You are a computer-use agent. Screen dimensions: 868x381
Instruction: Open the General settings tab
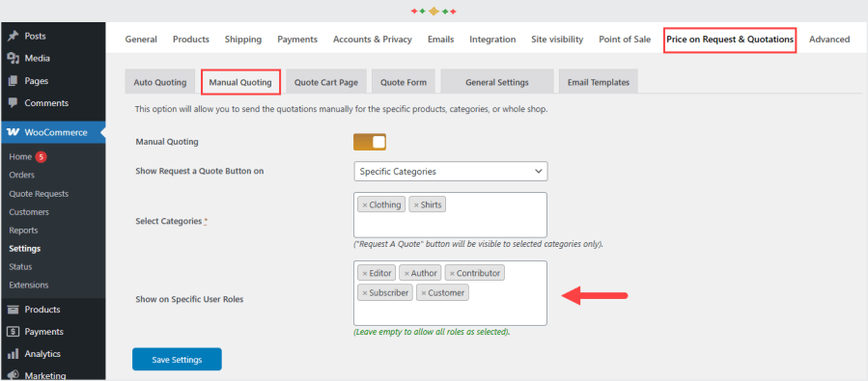pos(141,40)
